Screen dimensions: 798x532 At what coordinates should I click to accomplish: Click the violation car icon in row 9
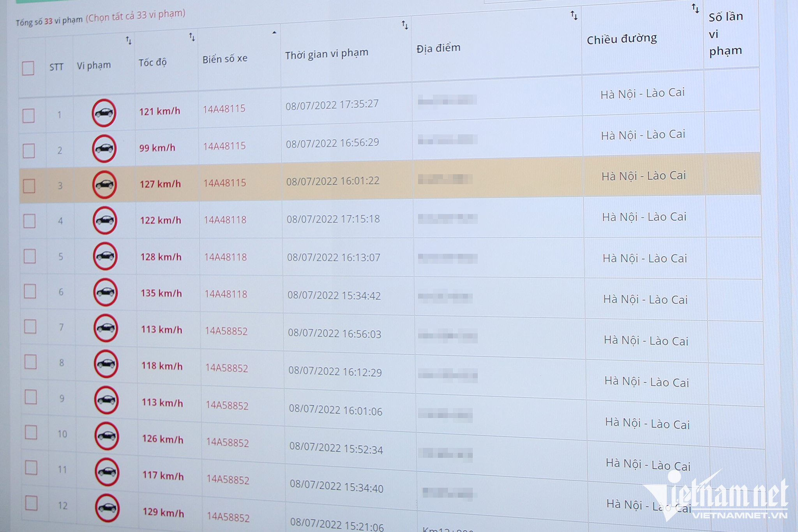pos(106,400)
